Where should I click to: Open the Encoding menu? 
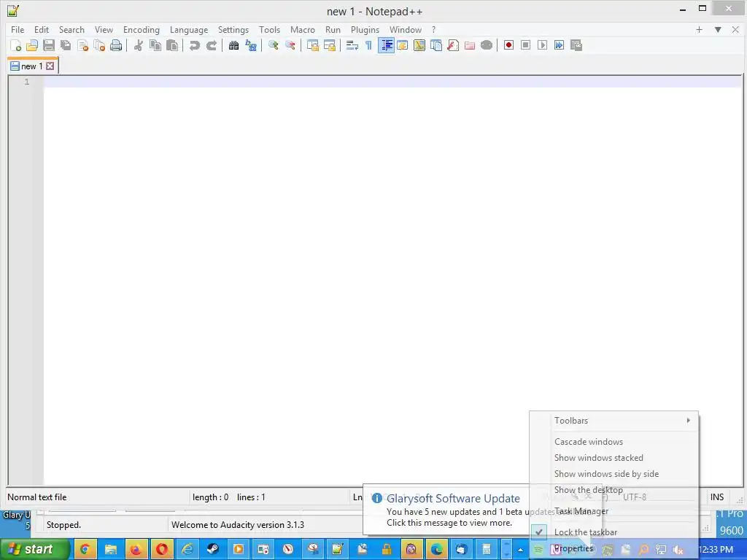142,29
